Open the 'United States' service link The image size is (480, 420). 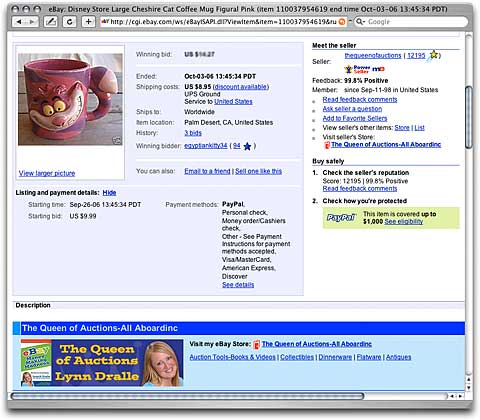[233, 102]
